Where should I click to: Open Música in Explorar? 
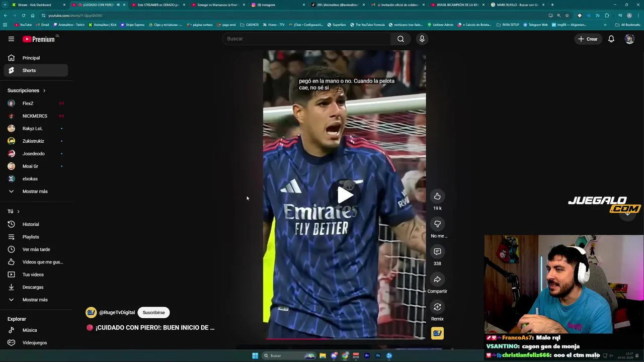[x=36, y=330]
